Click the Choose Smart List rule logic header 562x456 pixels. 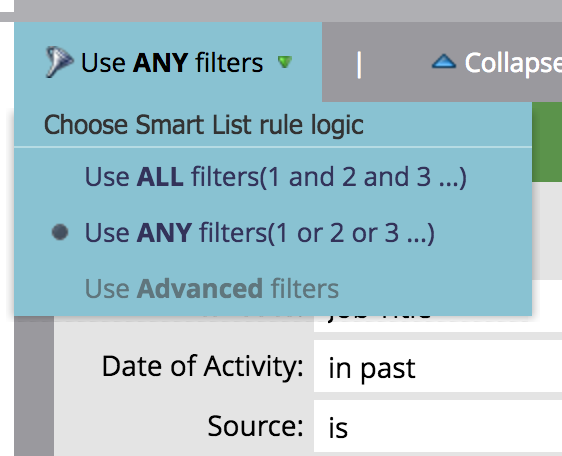coord(204,125)
